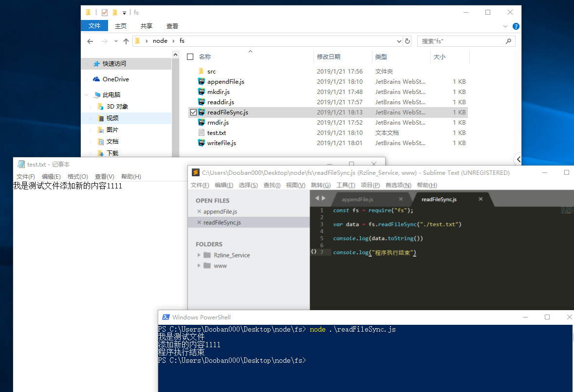Viewport: 574px width, 392px height.
Task: Open the 查看 ribbon tab in Explorer
Action: 172,26
